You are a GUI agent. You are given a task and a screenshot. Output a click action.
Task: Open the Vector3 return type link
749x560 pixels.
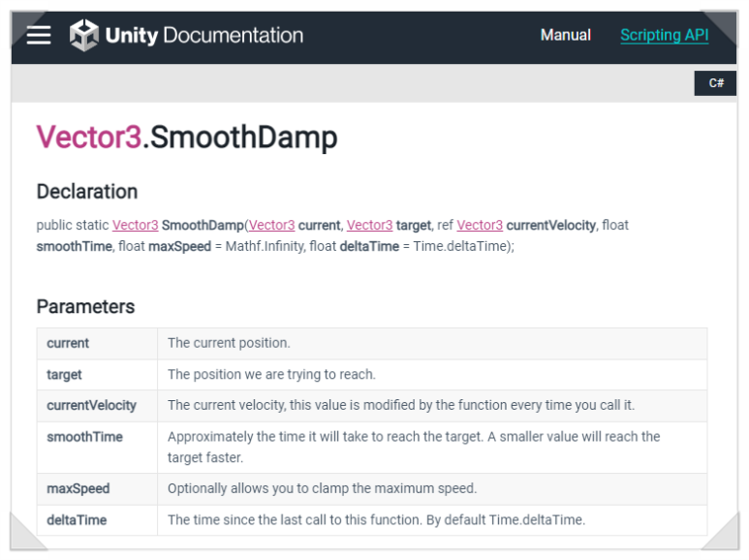136,225
